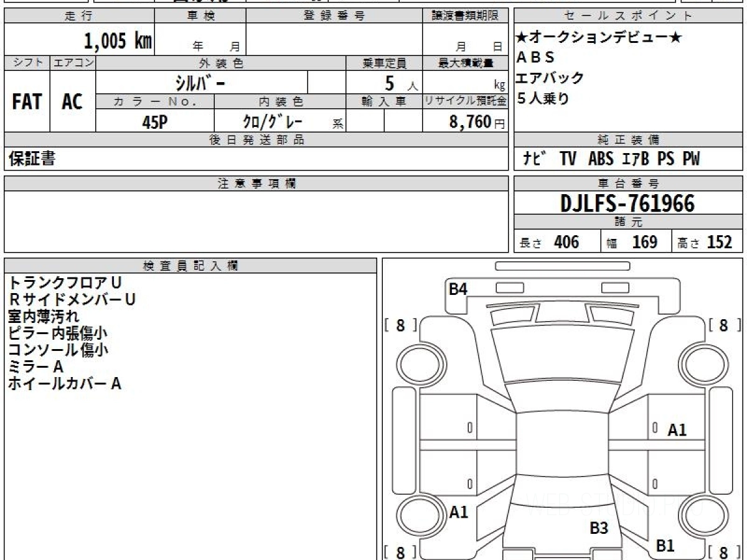Click the 諸元 header
The image size is (747, 560).
[628, 223]
